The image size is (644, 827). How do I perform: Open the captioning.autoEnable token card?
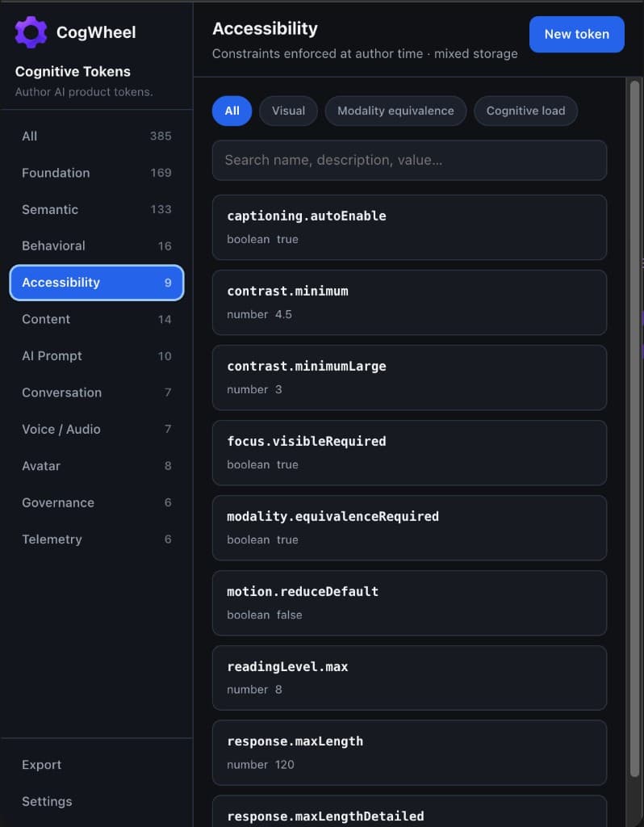[409, 227]
